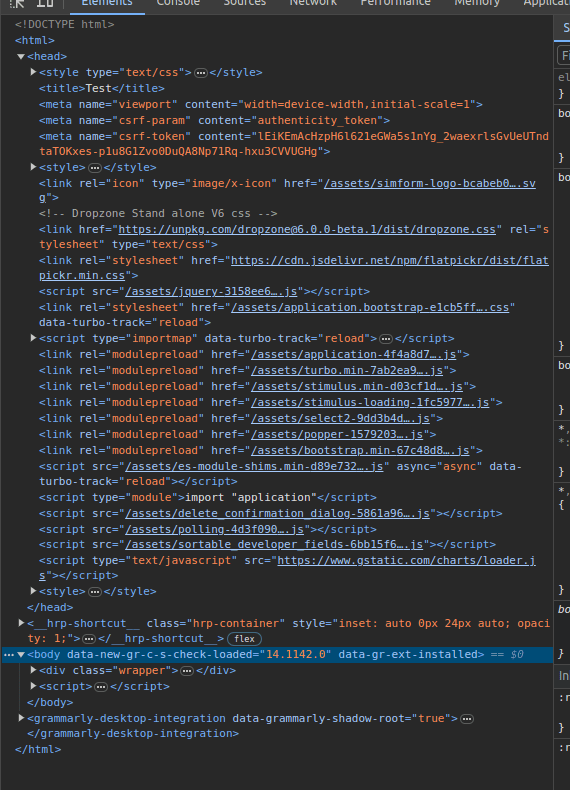This screenshot has height=790, width=570.
Task: Expand the div class="wrapper" node
Action: point(33,670)
